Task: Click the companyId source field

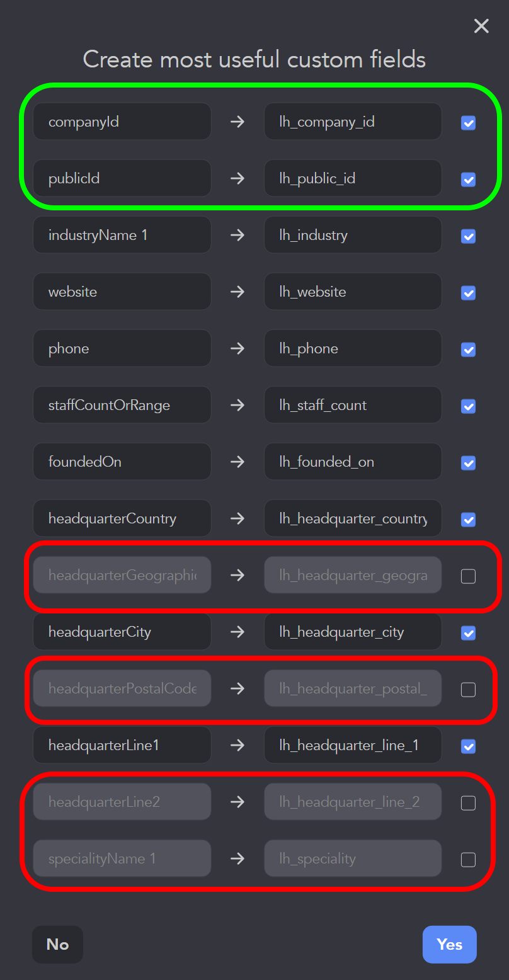Action: click(x=122, y=122)
